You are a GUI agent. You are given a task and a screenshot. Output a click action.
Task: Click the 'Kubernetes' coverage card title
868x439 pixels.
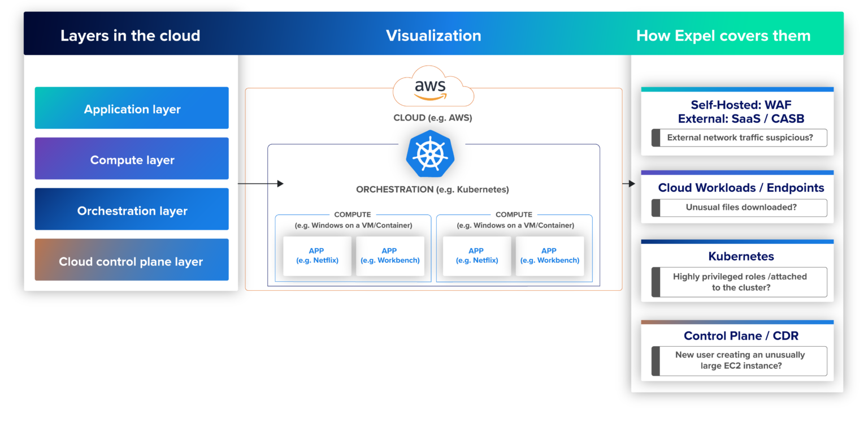pos(740,256)
